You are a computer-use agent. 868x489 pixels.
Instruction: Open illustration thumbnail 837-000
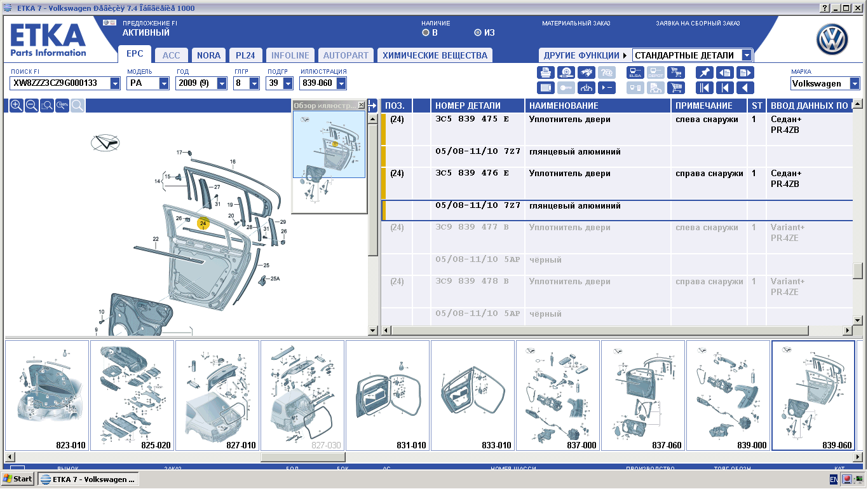pyautogui.click(x=558, y=396)
